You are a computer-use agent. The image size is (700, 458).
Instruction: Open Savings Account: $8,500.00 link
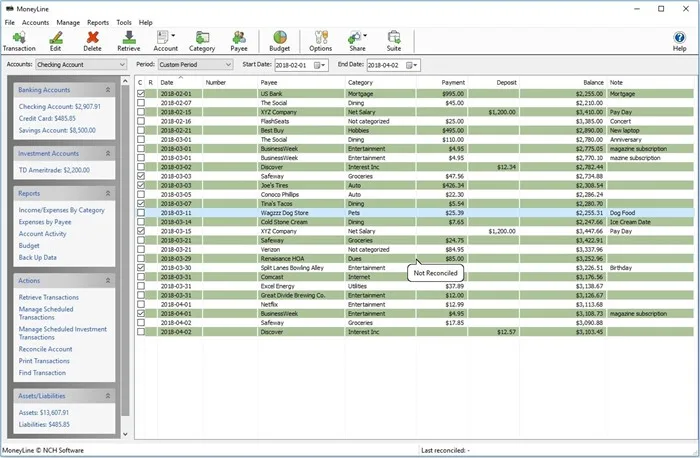(57, 130)
